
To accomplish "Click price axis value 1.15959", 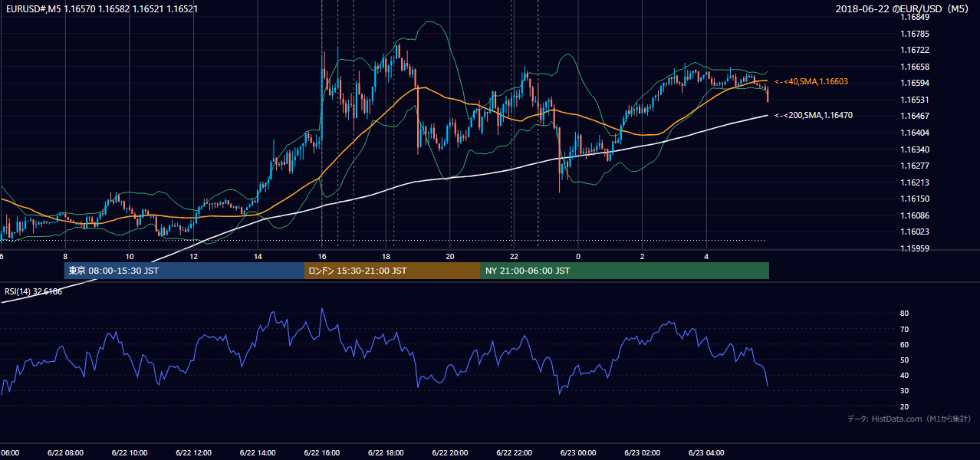I will click(x=915, y=248).
